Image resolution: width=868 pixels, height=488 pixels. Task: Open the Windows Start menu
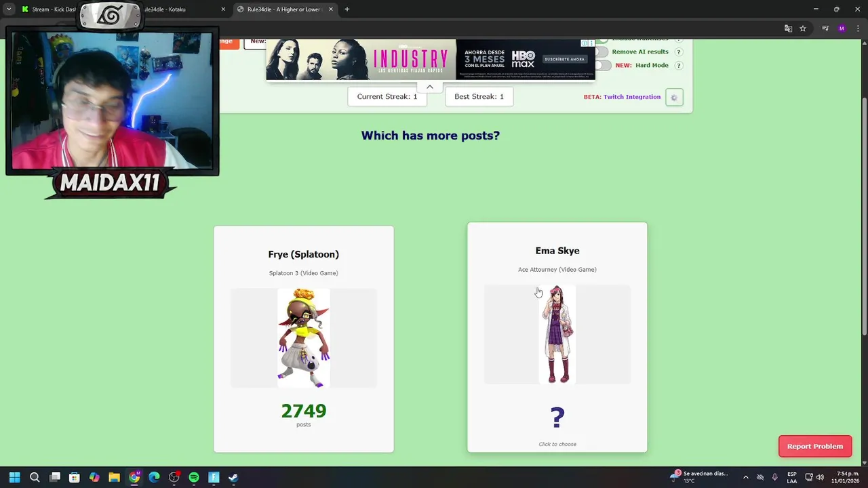(14, 477)
